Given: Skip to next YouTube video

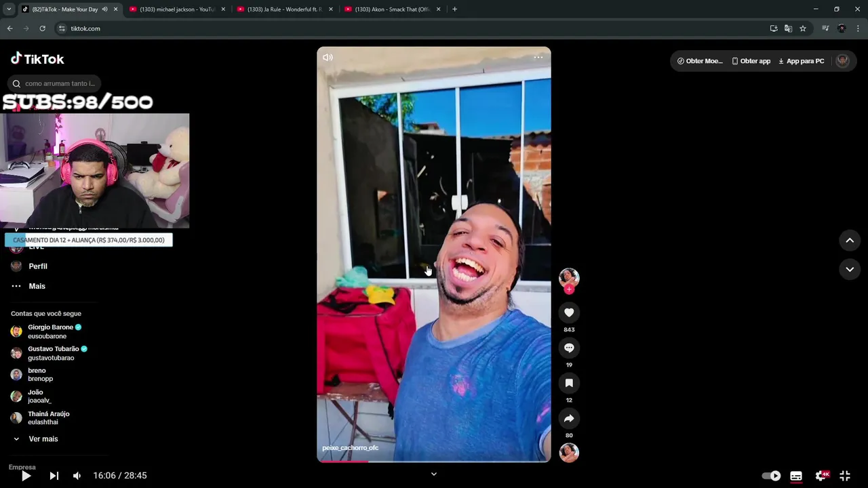Looking at the screenshot, I should [54, 476].
